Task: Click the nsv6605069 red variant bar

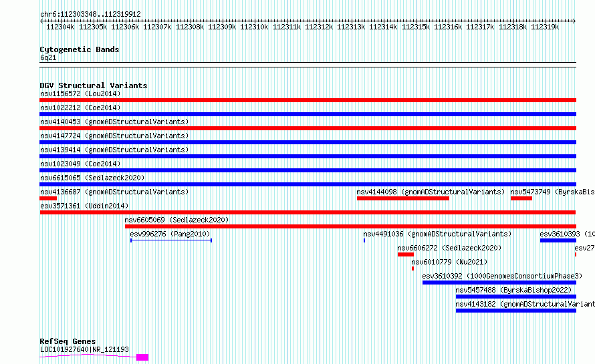Action: tap(350, 226)
